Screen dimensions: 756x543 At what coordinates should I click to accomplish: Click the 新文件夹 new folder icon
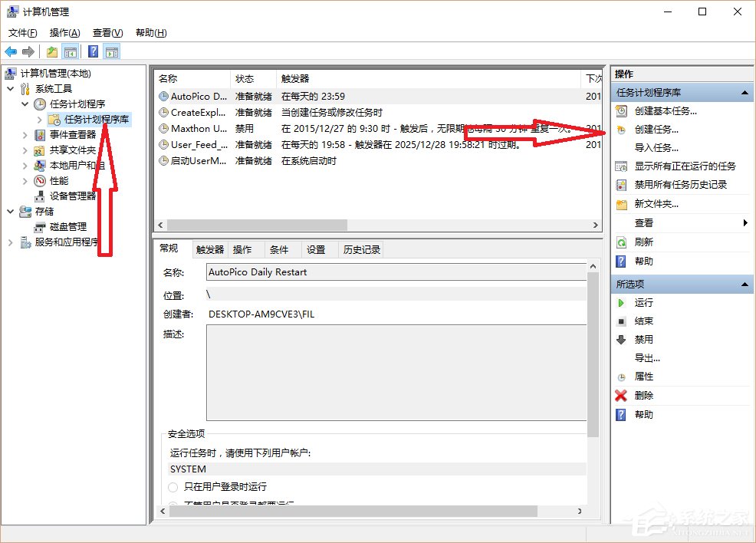(x=620, y=203)
